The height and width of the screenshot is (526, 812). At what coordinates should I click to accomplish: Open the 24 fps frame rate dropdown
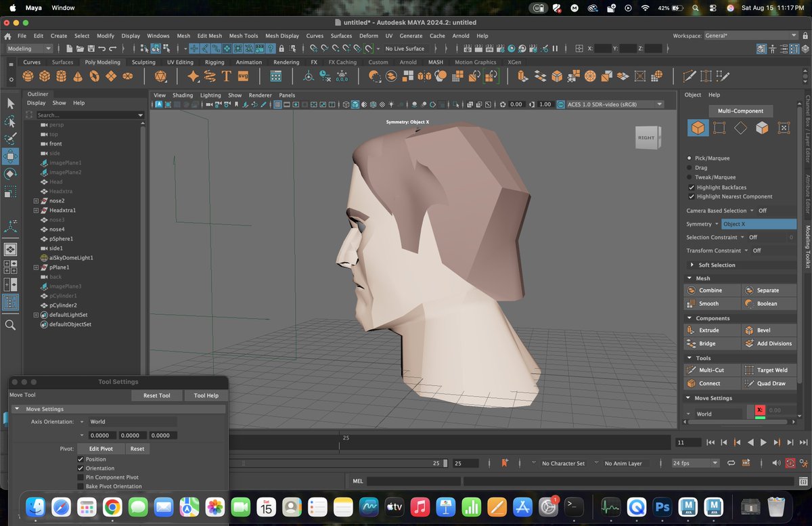coord(695,463)
